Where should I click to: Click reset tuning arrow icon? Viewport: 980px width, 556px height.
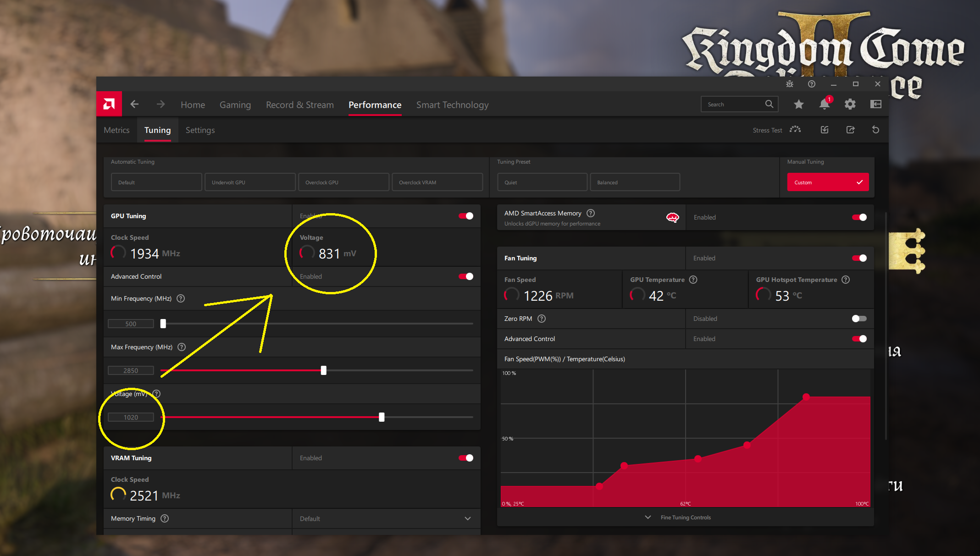click(875, 130)
